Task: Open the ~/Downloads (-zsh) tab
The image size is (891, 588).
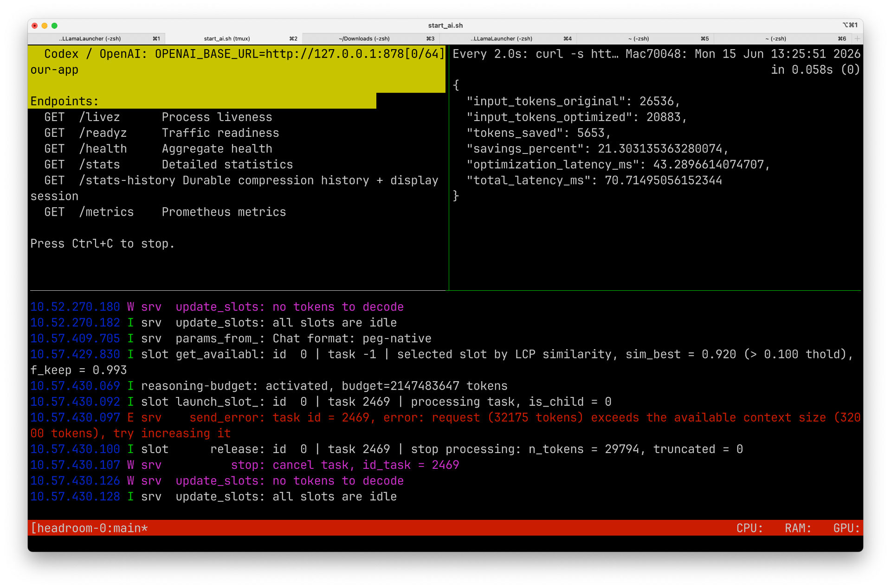Action: coord(371,38)
